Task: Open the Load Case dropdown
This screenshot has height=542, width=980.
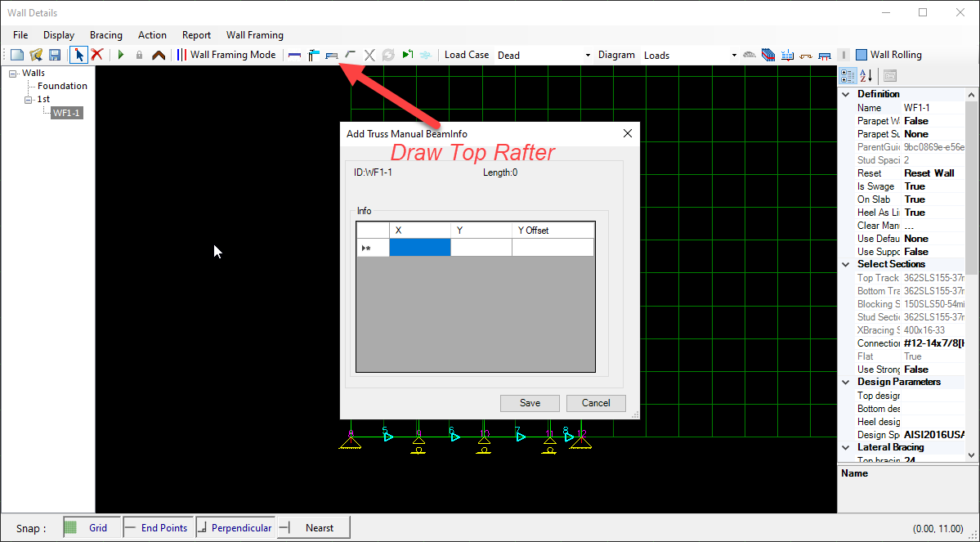Action: (588, 56)
